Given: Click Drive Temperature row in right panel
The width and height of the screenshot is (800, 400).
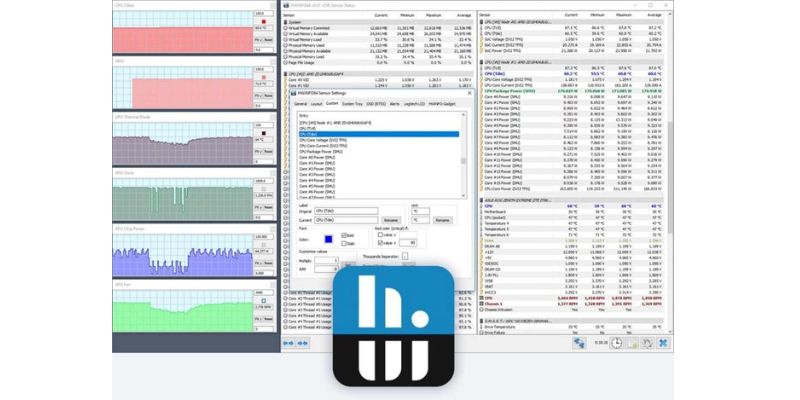Looking at the screenshot, I should pyautogui.click(x=572, y=327).
